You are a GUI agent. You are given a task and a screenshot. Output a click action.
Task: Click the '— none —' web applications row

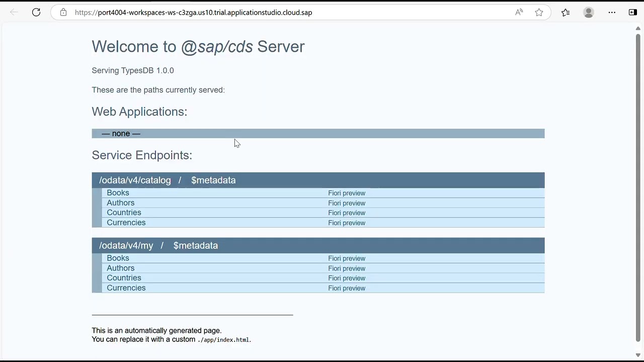tap(318, 133)
